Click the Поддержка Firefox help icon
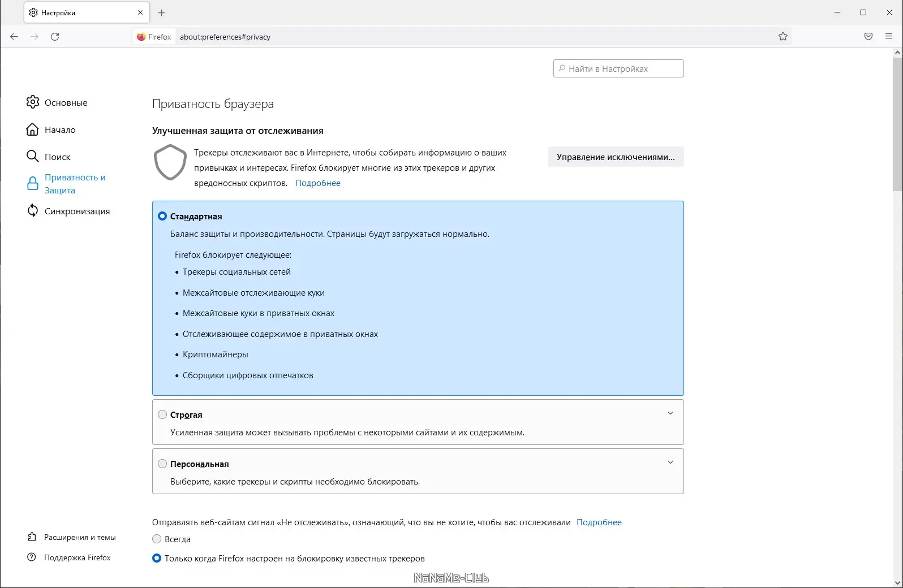Screen dimensions: 903x588 click(32, 557)
